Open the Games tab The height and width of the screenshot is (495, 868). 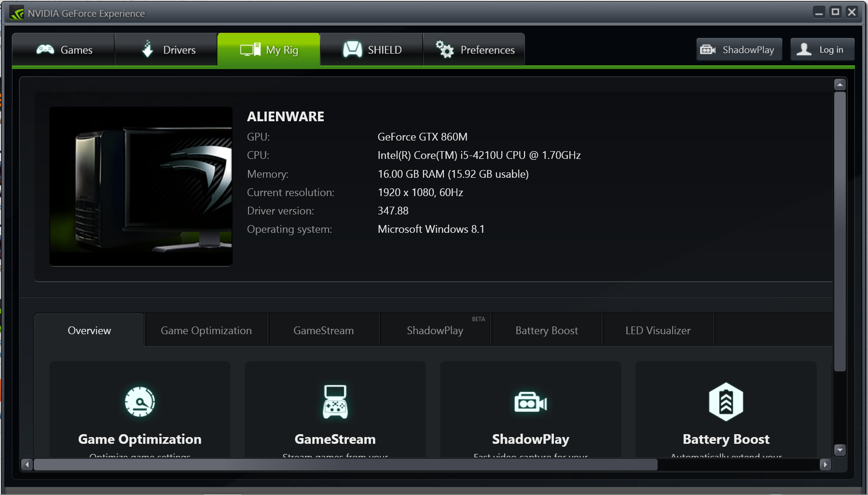(x=63, y=50)
